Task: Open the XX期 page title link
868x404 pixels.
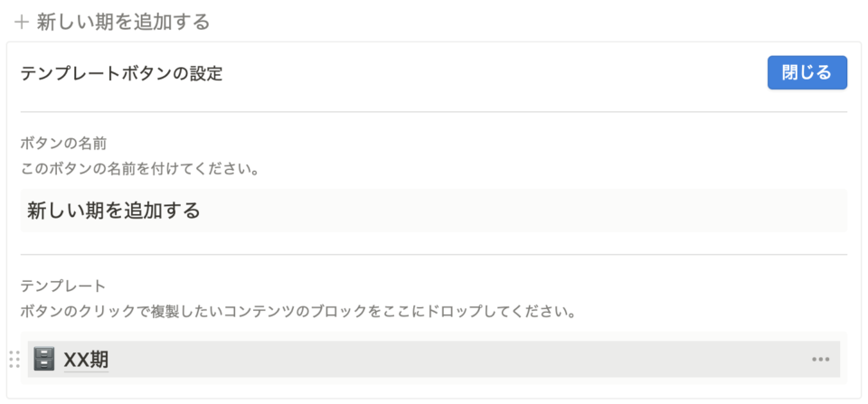Action: 86,360
